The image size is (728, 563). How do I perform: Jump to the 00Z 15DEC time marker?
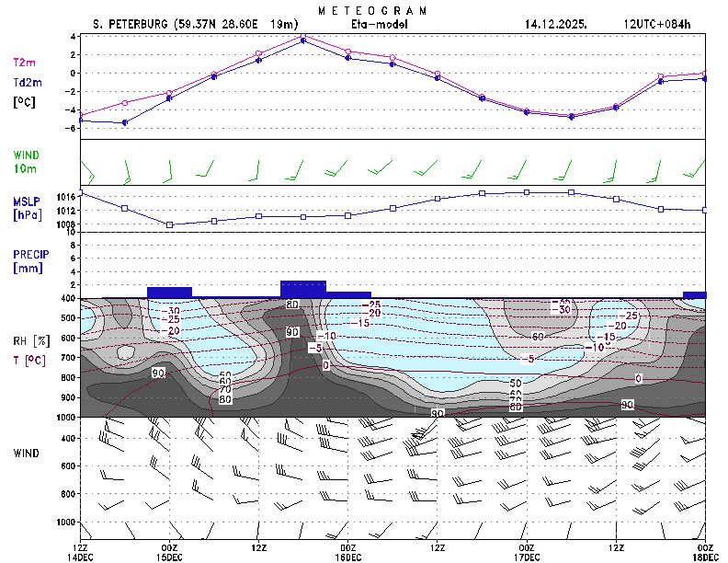169,553
